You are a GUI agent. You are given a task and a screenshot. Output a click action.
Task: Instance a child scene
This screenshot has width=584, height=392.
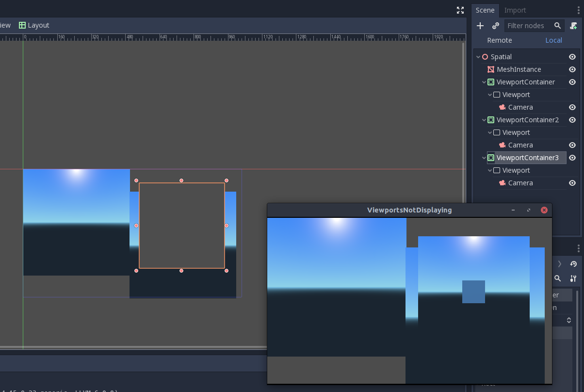(x=496, y=26)
